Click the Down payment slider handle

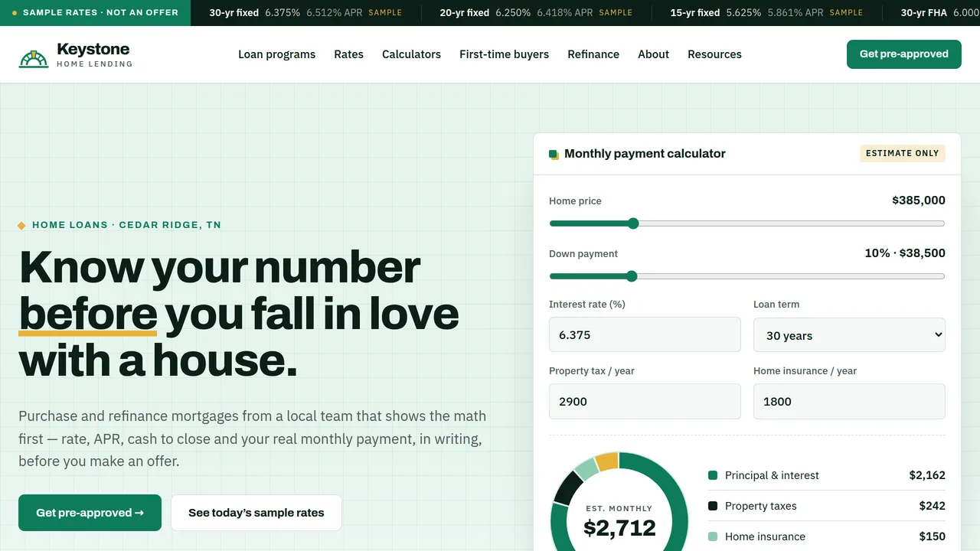click(632, 276)
